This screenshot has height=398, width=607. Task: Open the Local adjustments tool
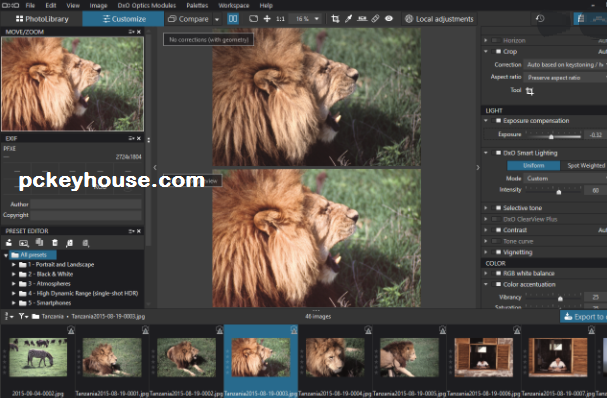tap(439, 19)
